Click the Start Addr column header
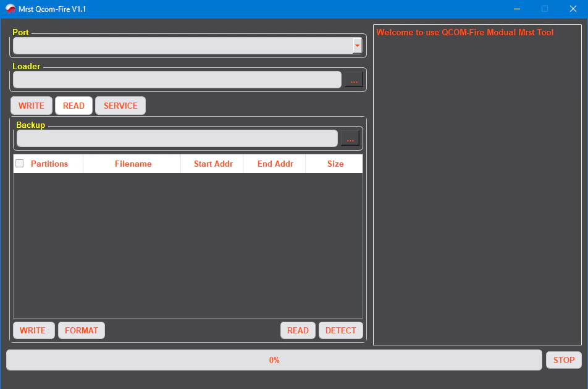Screen dimensions: 588x389 pos(213,164)
